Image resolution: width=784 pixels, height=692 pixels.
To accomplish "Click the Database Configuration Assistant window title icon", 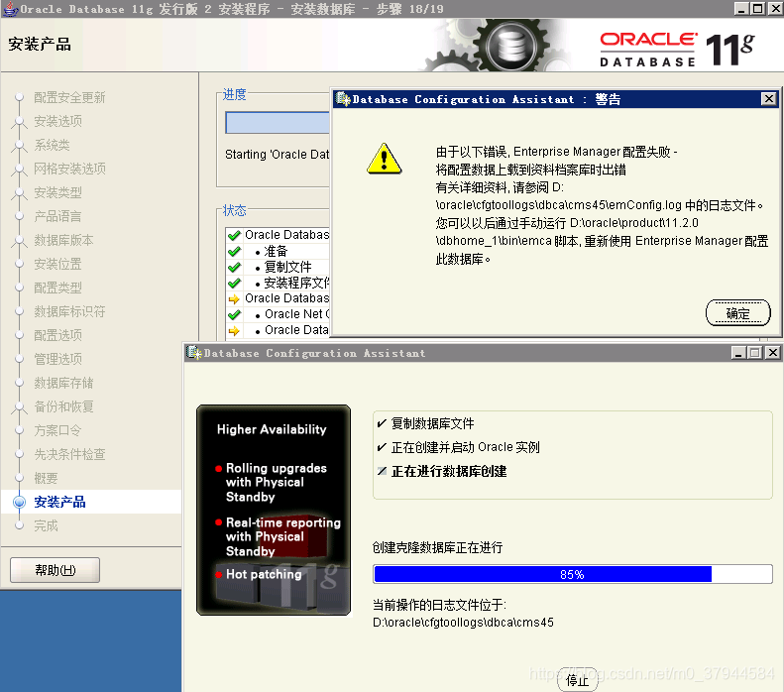I will [194, 353].
